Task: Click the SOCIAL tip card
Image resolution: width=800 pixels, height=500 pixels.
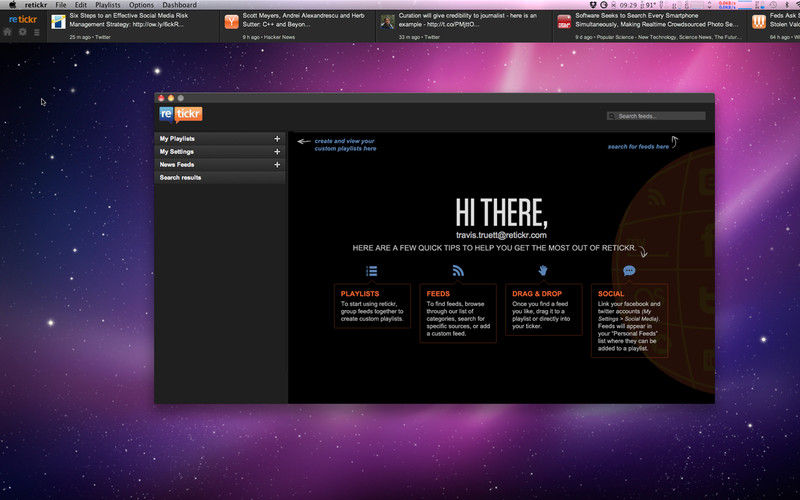Action: click(x=629, y=320)
